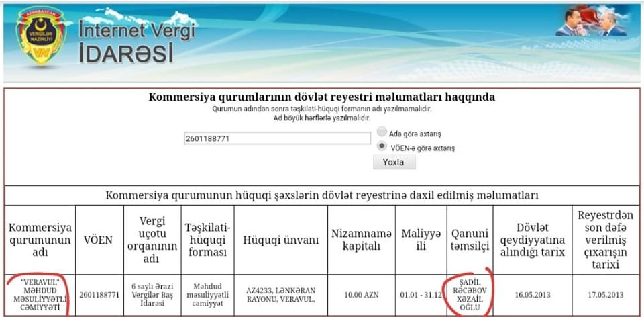Click the '6 saylı Ərazi Vergilər Baş İdarəsi' cell

click(152, 295)
